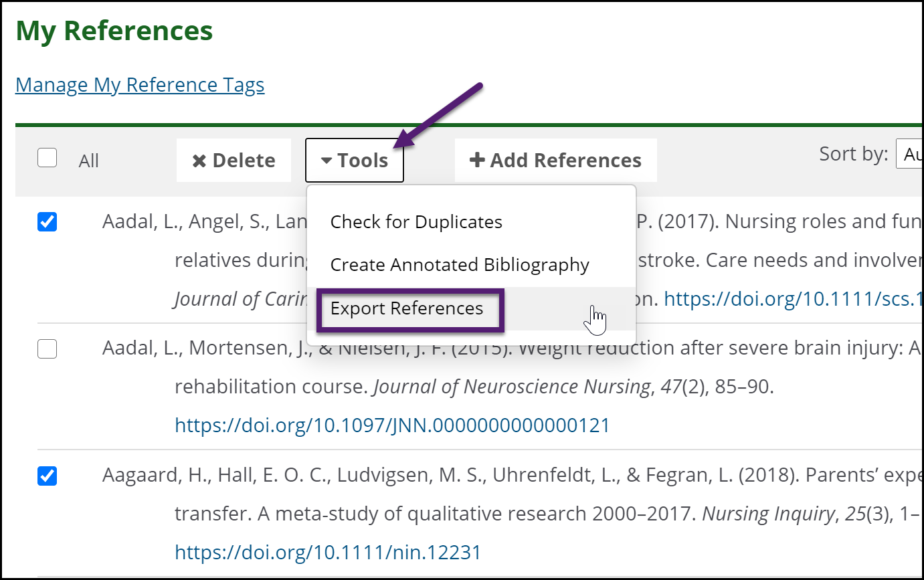Open Manage My Reference Tags

[x=140, y=84]
